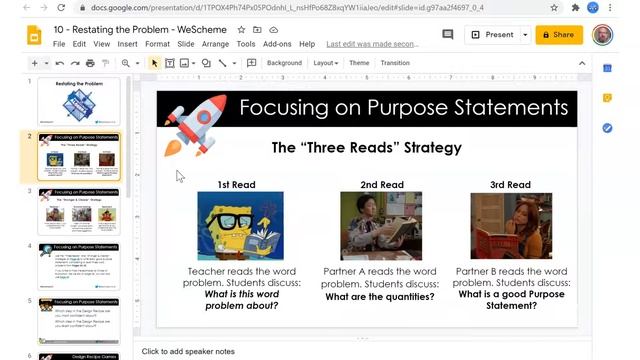Screen dimensions: 640x360
Task: Choose the Select cursor tool
Action: 154,63
